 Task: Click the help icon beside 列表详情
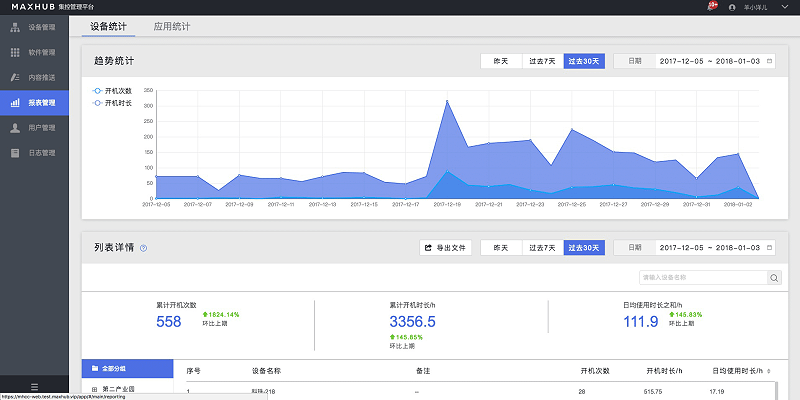click(x=144, y=248)
